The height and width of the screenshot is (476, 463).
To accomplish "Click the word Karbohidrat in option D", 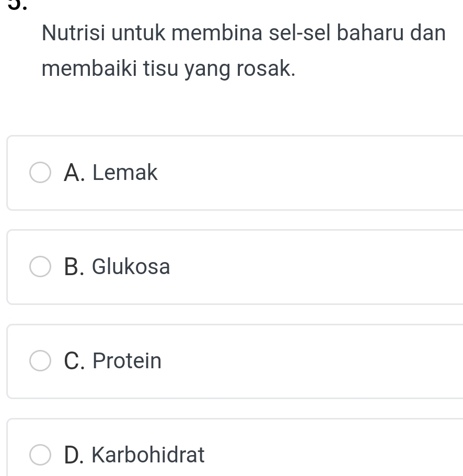I will 148,455.
